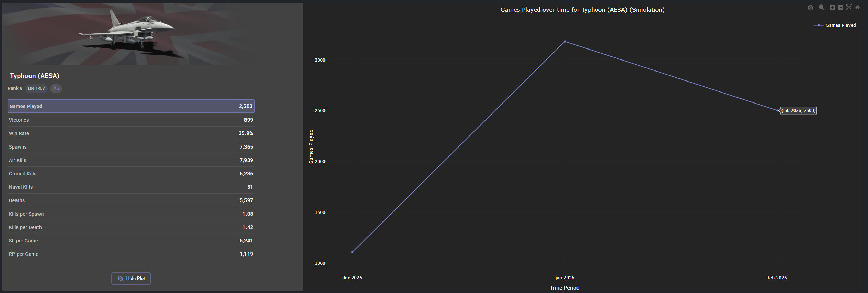This screenshot has height=293, width=868.
Task: Select the Victories stat row
Action: 131,120
